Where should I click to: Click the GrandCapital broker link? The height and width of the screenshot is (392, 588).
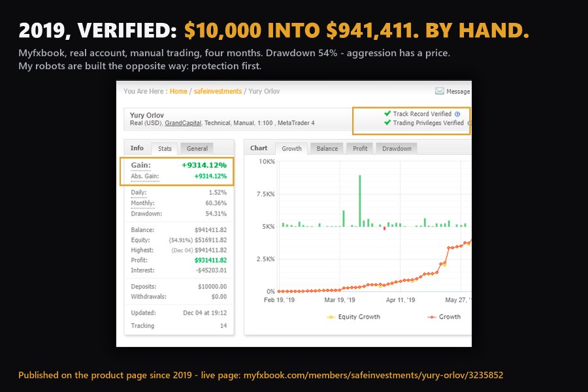click(183, 123)
